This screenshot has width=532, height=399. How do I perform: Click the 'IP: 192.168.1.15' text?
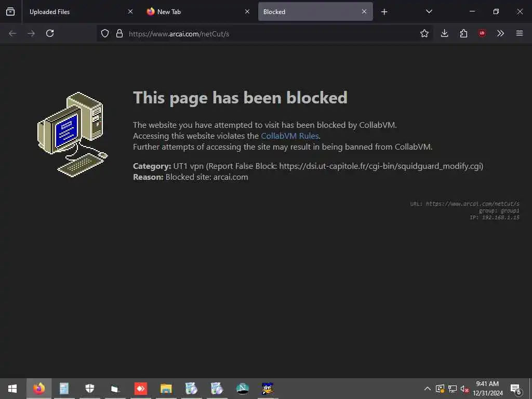pos(495,218)
